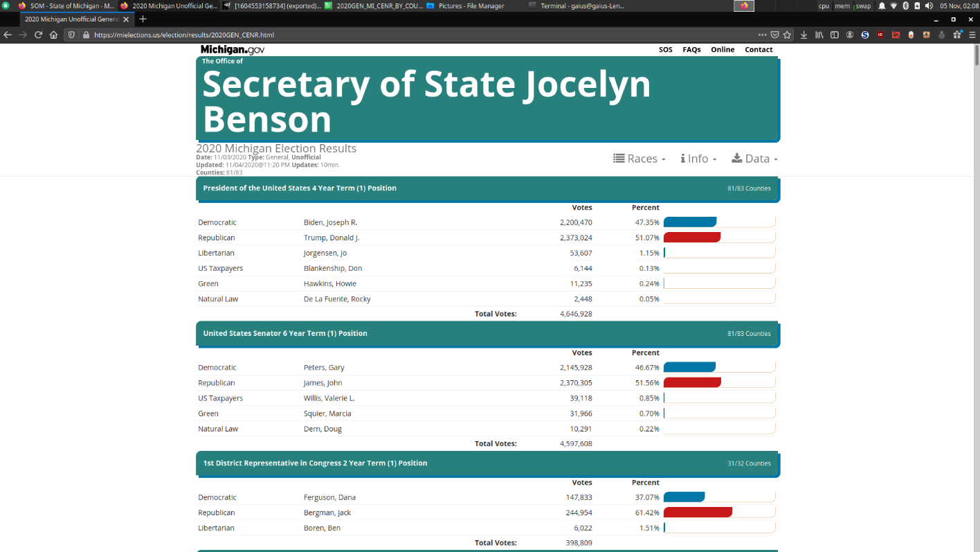
Task: Click candidate name Hawkins, Howie
Action: tap(330, 283)
